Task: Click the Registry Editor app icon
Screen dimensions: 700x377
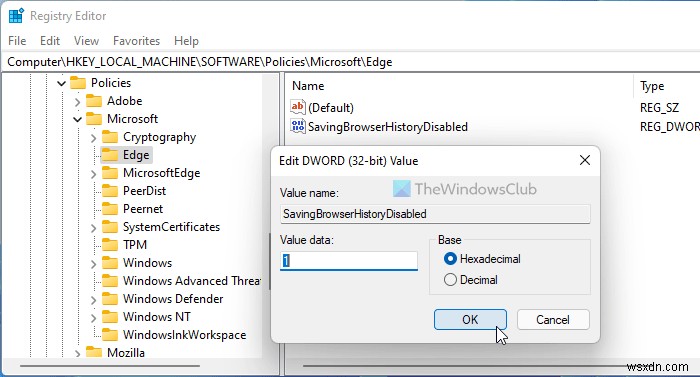Action: (x=16, y=16)
